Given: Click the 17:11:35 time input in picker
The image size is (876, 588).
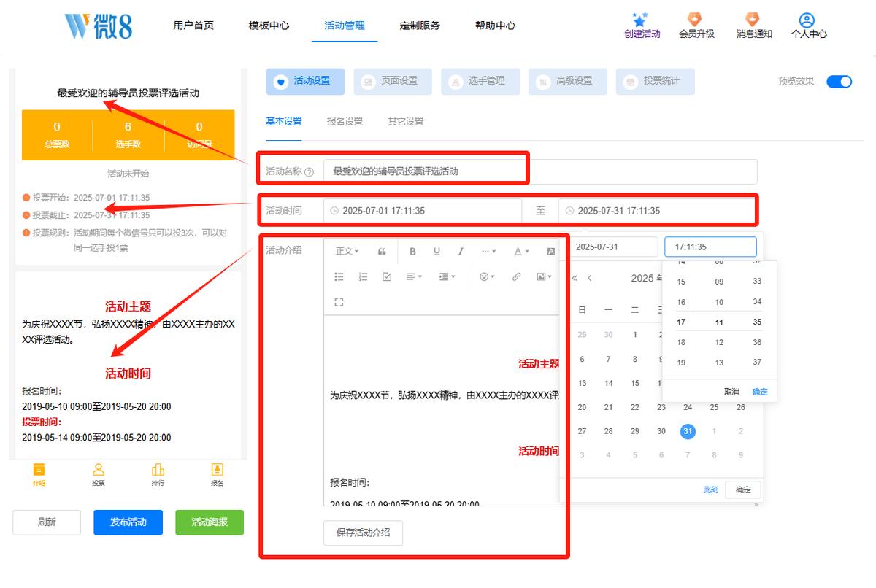Looking at the screenshot, I should [710, 247].
